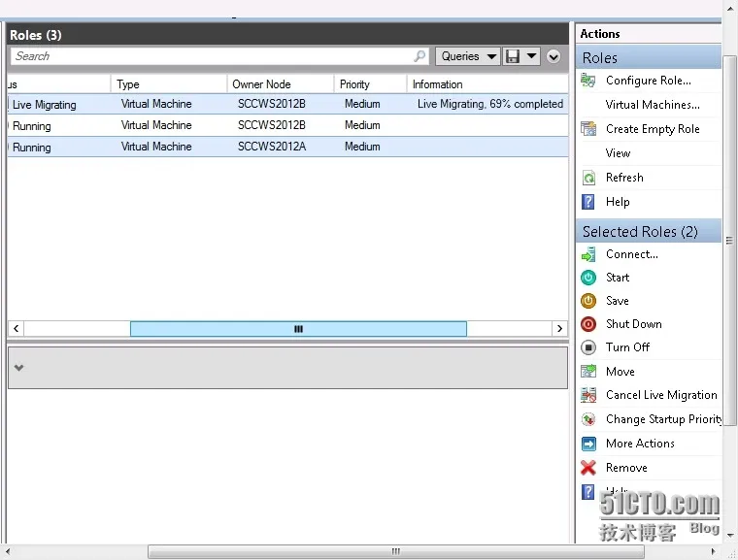Image resolution: width=738 pixels, height=560 pixels.
Task: Click the Configure Role icon
Action: (588, 81)
